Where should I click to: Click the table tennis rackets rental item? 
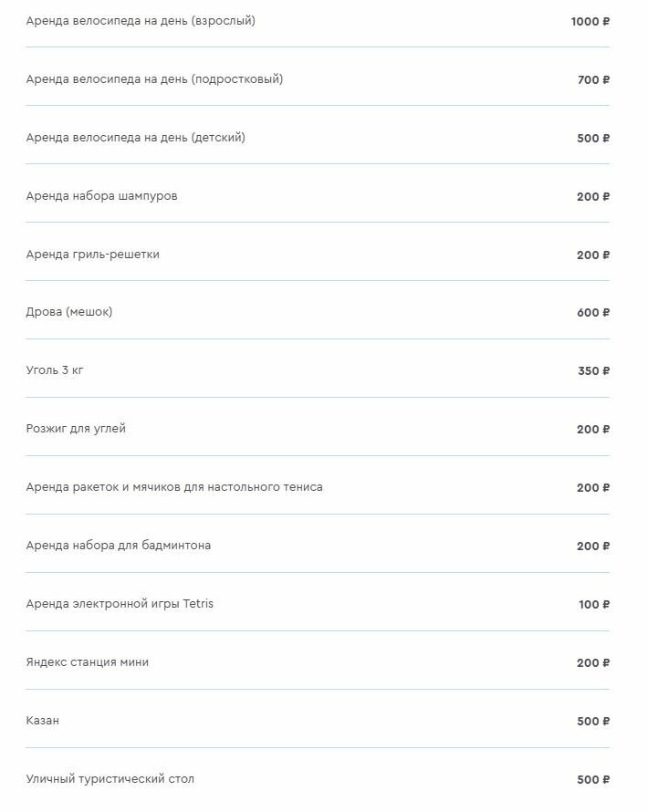(x=174, y=487)
